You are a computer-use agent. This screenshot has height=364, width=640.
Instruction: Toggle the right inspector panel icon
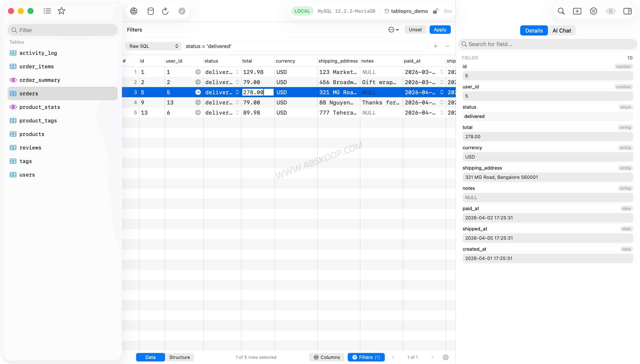click(627, 11)
